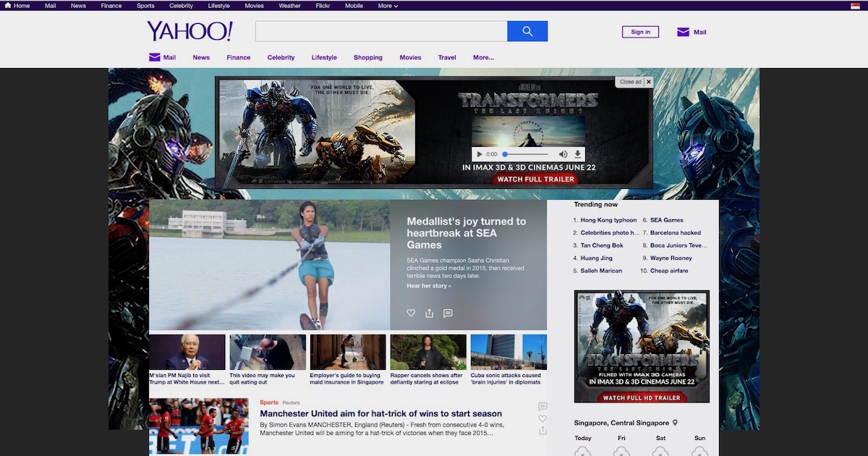
Task: Open trending topic Tan Cheng Bok
Action: tap(602, 245)
